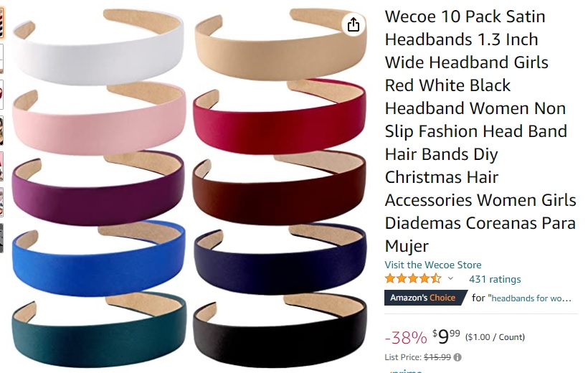
Task: Visit the Wecoe Store link
Action: (432, 265)
